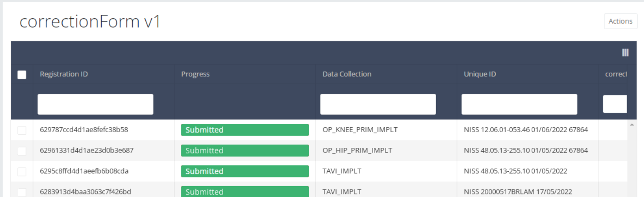This screenshot has height=197, width=644.
Task: Sort by the Registration ID column header
Action: [x=64, y=74]
